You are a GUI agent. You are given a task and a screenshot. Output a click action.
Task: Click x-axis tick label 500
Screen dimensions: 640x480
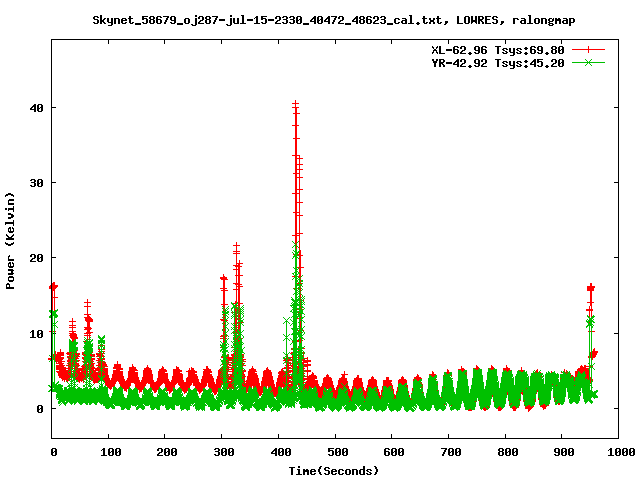(x=337, y=452)
